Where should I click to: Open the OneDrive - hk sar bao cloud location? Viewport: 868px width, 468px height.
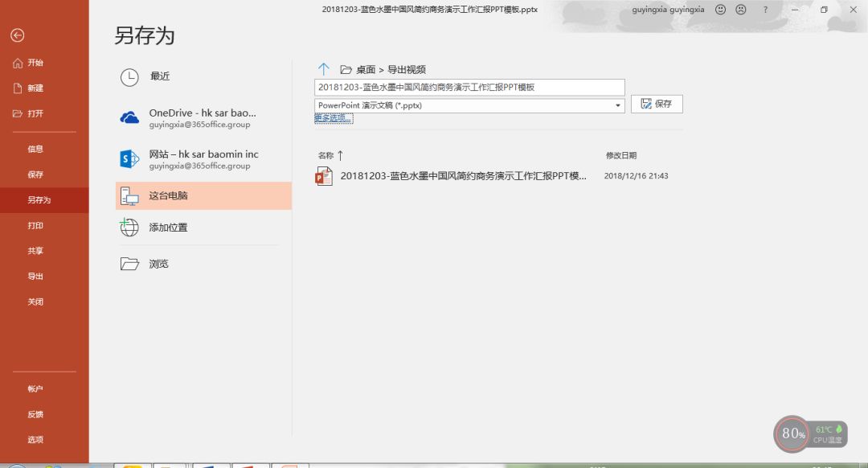(129, 116)
